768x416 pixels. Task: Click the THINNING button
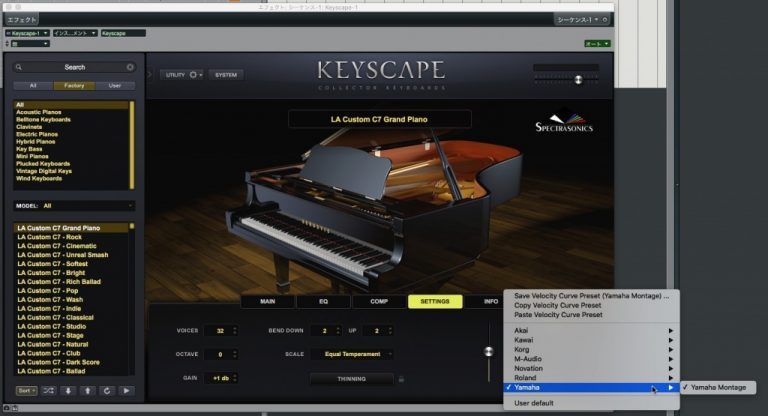352,379
